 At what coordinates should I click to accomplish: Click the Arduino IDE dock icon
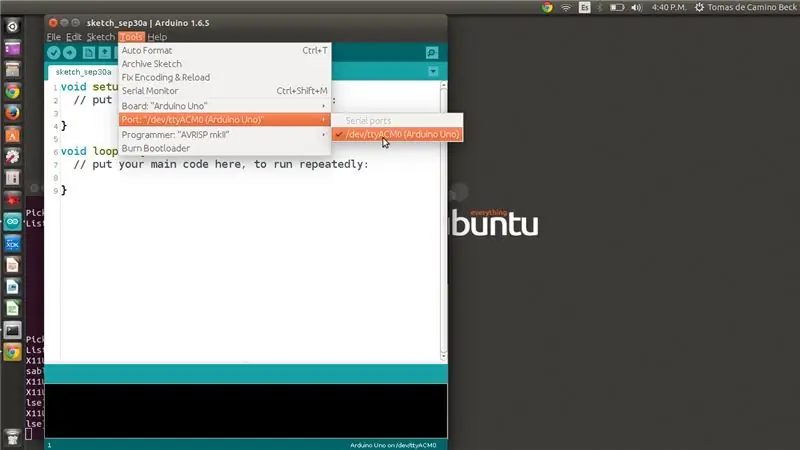(12, 222)
